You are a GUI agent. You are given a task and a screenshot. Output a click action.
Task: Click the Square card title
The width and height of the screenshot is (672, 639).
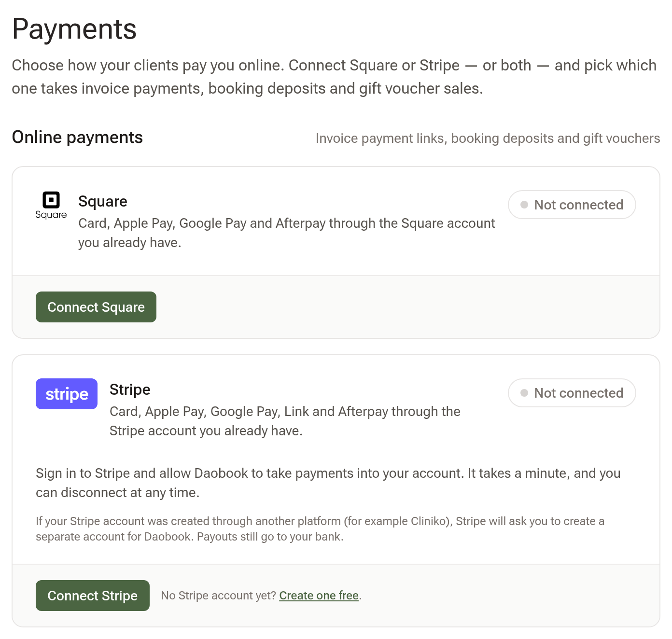pos(103,201)
